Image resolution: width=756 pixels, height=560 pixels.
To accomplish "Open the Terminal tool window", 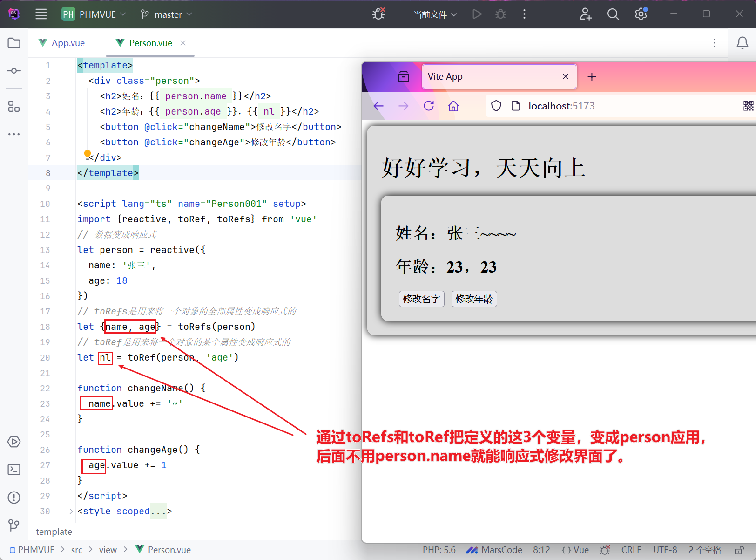I will pos(14,470).
